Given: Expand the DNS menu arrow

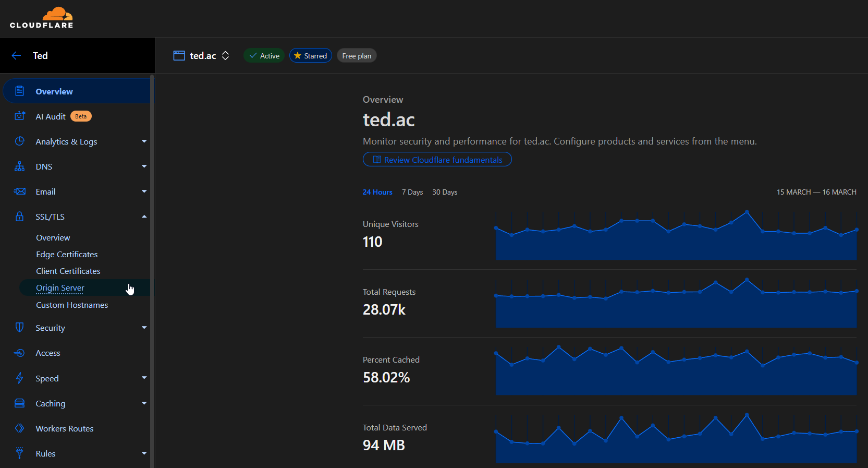Looking at the screenshot, I should tap(144, 166).
